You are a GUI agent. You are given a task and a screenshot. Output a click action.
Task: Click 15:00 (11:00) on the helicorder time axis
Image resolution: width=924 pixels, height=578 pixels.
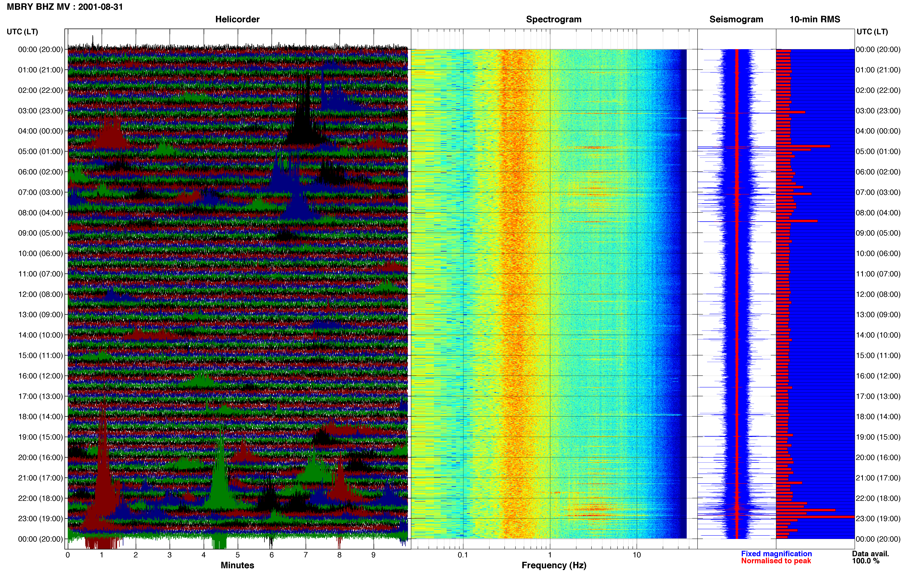coord(41,356)
